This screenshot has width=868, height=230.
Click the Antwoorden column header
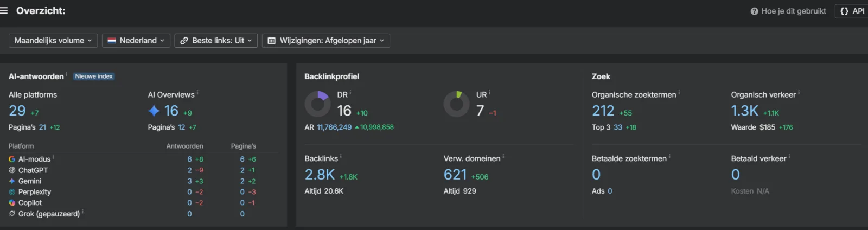[184, 146]
